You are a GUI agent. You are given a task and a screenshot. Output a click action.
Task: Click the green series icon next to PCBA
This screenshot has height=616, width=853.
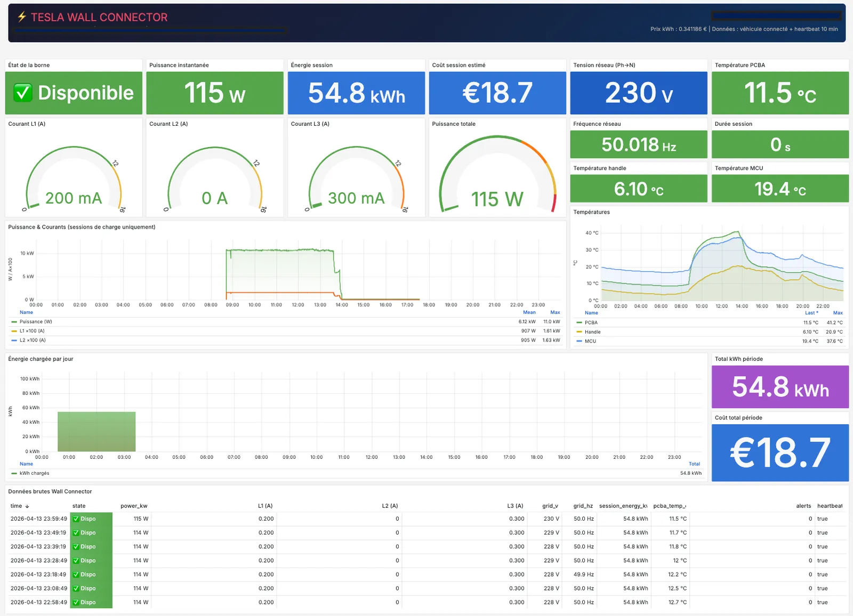(x=580, y=322)
